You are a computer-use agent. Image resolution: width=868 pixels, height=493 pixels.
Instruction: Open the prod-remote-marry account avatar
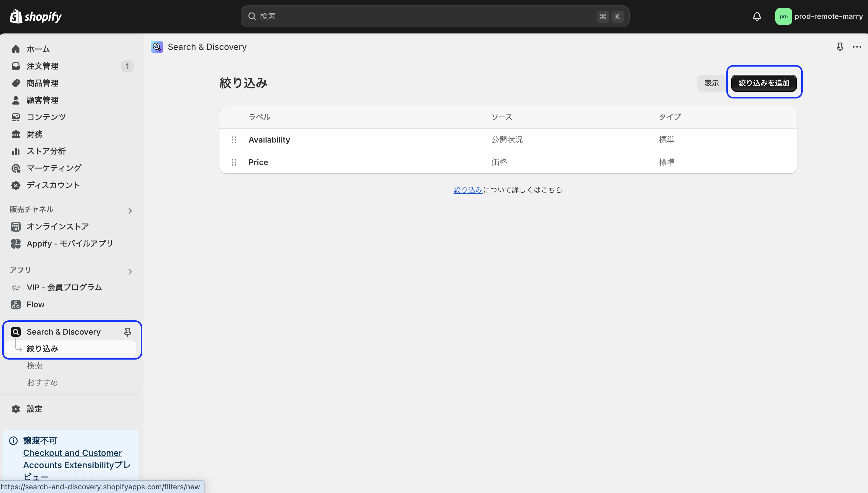click(784, 16)
